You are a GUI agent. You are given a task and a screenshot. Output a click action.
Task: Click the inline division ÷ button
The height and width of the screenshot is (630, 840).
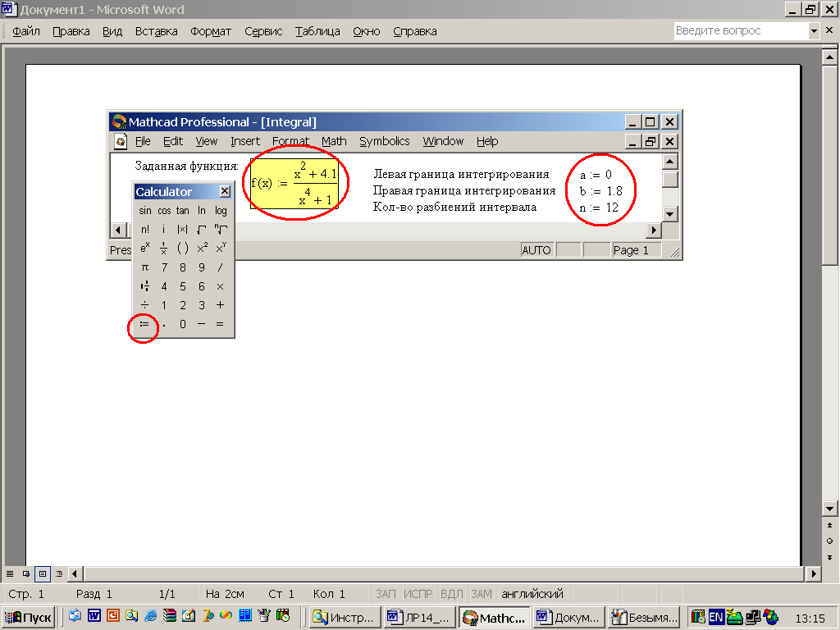pos(145,305)
